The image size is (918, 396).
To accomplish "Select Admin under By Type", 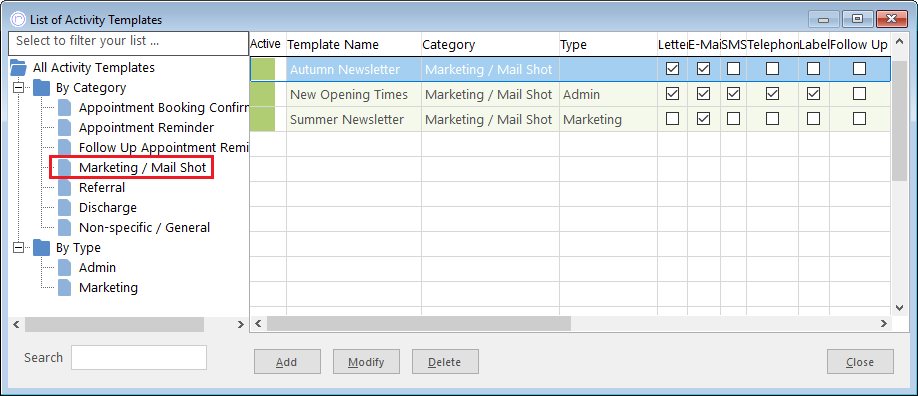I will (97, 268).
